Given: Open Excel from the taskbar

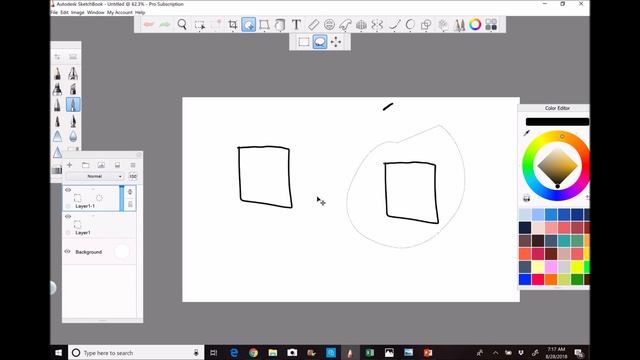Looking at the screenshot, I should [370, 353].
